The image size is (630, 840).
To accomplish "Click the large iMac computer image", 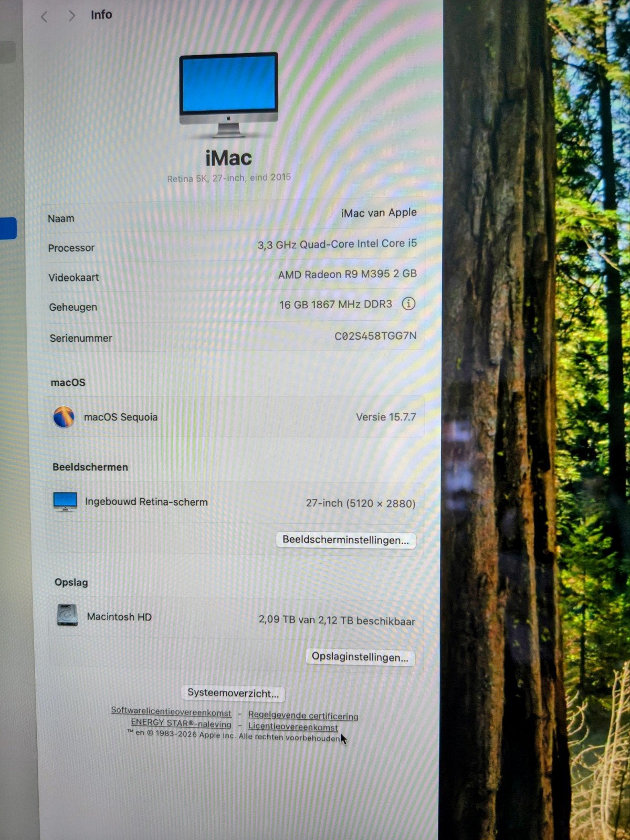I will pyautogui.click(x=228, y=94).
